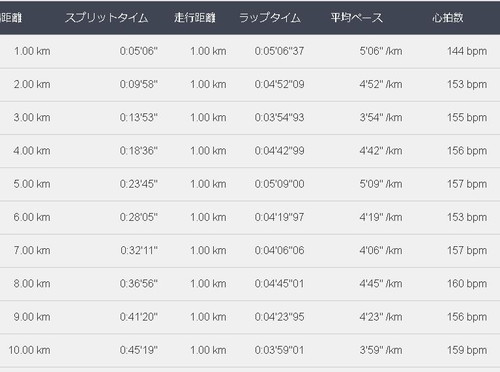
Task: Select the 5.00 km distance cell
Action: pos(32,184)
